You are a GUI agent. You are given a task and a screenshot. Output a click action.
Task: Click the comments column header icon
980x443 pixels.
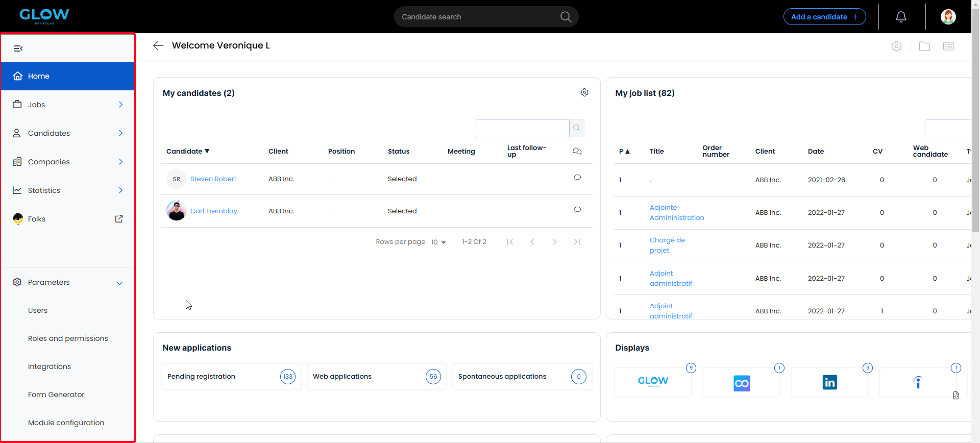click(x=577, y=151)
